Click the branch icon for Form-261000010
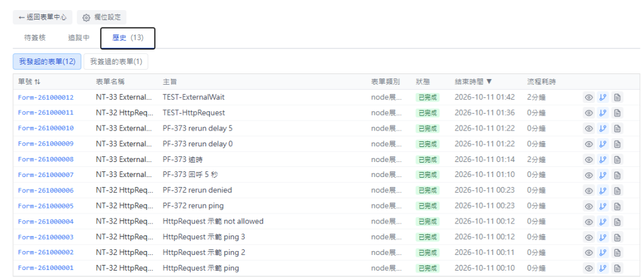The width and height of the screenshot is (644, 280). point(603,128)
